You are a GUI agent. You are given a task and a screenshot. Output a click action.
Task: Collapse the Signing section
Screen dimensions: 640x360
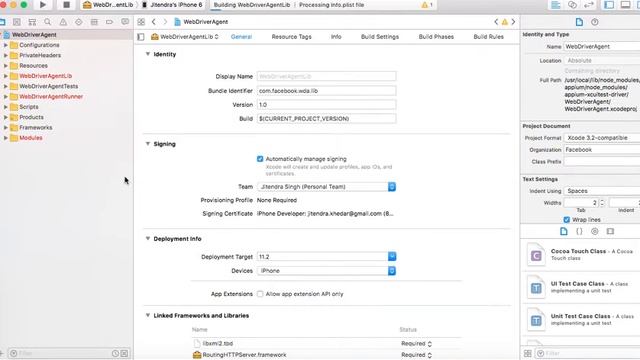(x=148, y=144)
